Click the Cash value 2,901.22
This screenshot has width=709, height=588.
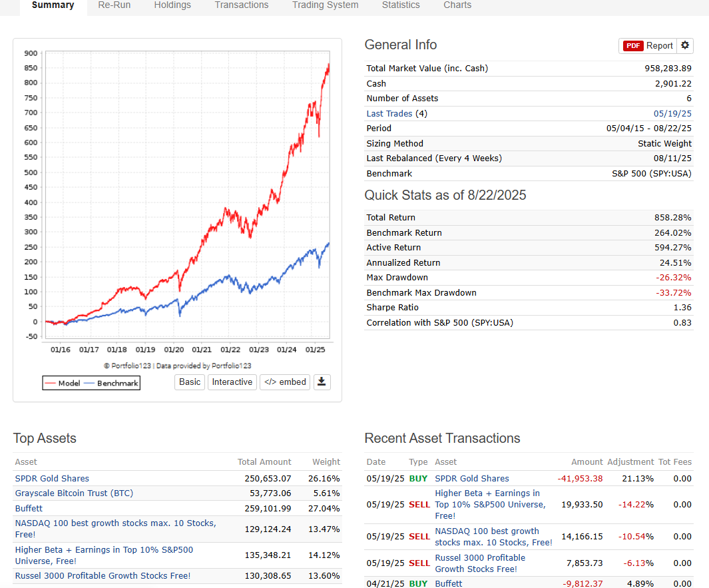[x=673, y=84]
